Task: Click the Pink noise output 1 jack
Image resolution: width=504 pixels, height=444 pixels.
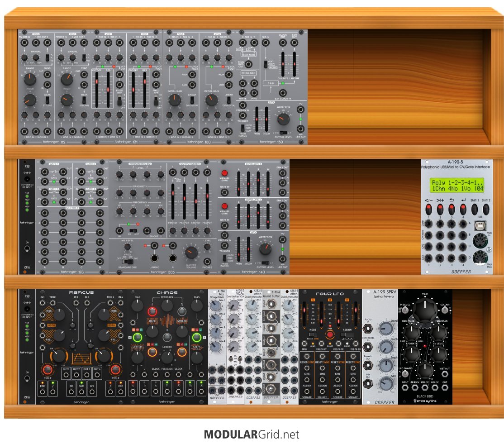Action: [254, 84]
